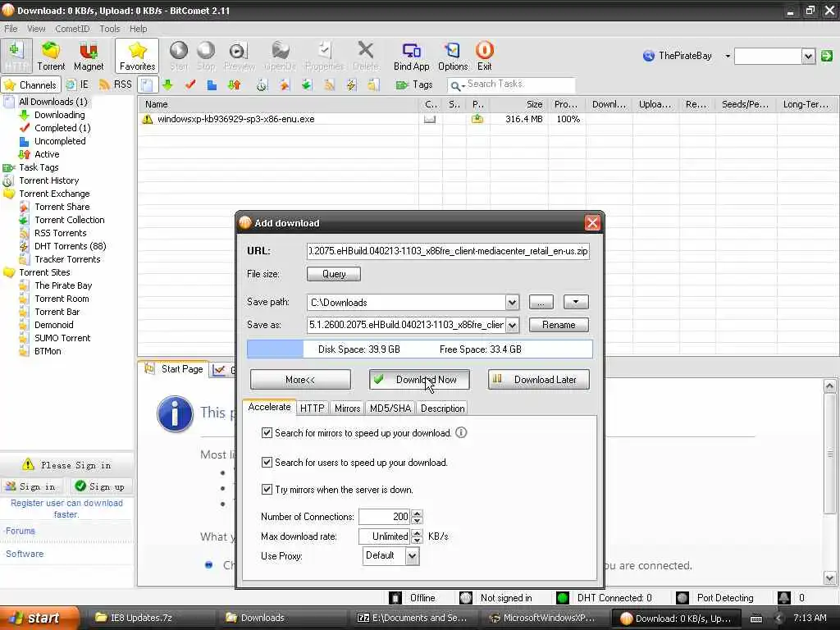Click the Rename button
This screenshot has height=630, width=840.
(x=559, y=325)
